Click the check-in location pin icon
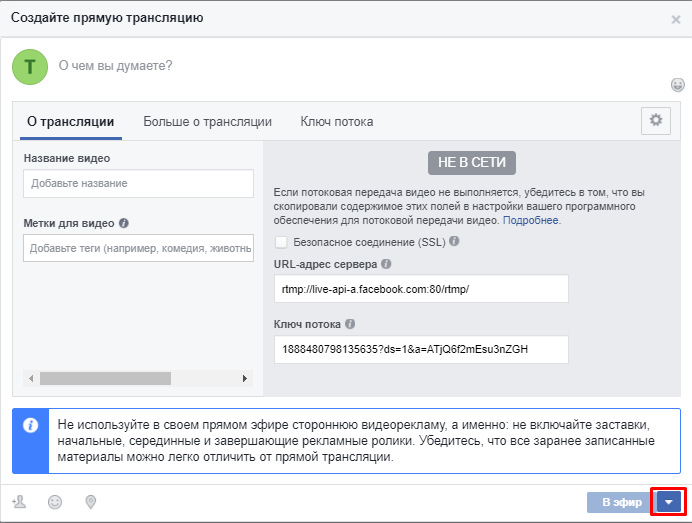Screen dimensions: 692x523 click(x=91, y=502)
